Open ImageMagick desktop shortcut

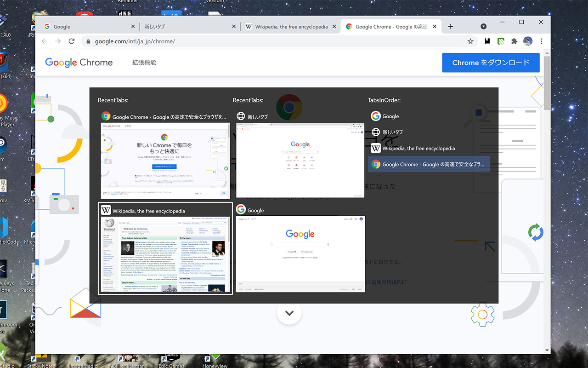click(x=84, y=361)
